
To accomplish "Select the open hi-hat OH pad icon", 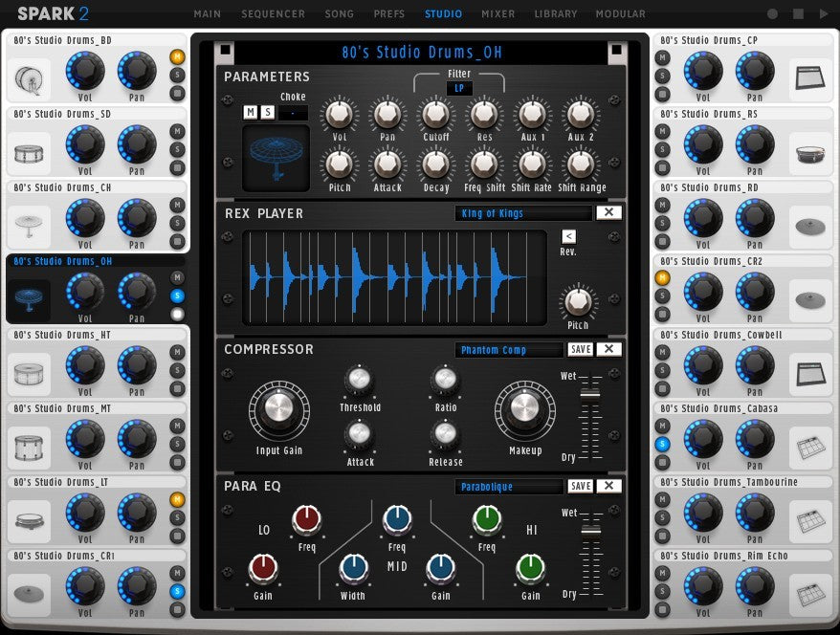I will 29,300.
